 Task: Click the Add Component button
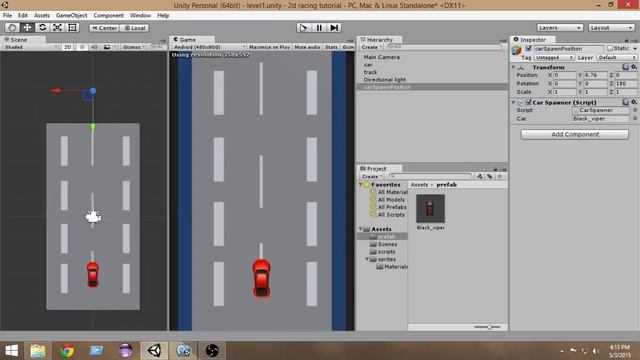(575, 134)
